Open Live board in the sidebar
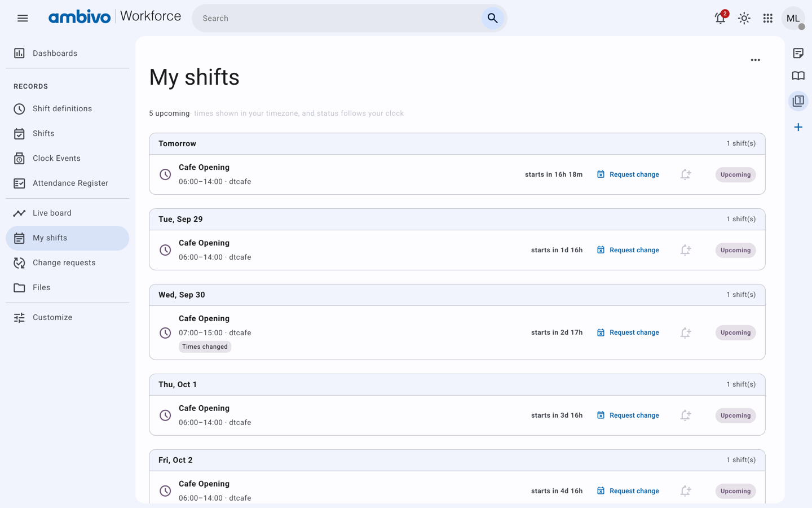The height and width of the screenshot is (508, 812). (x=68, y=213)
